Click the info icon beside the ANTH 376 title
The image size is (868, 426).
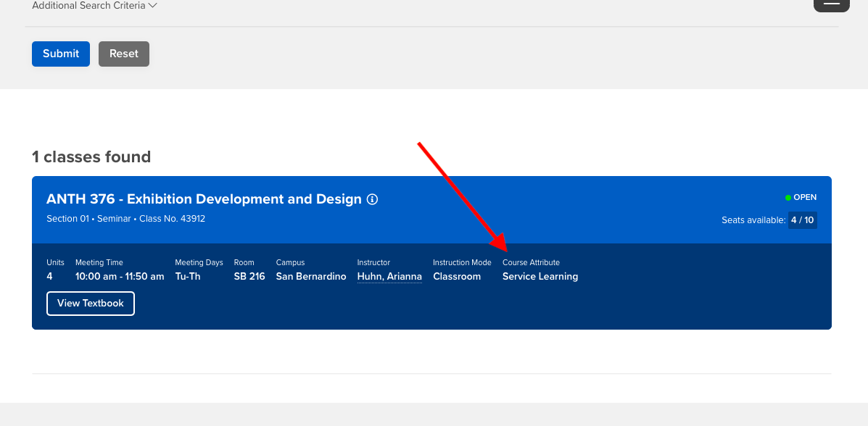[373, 199]
